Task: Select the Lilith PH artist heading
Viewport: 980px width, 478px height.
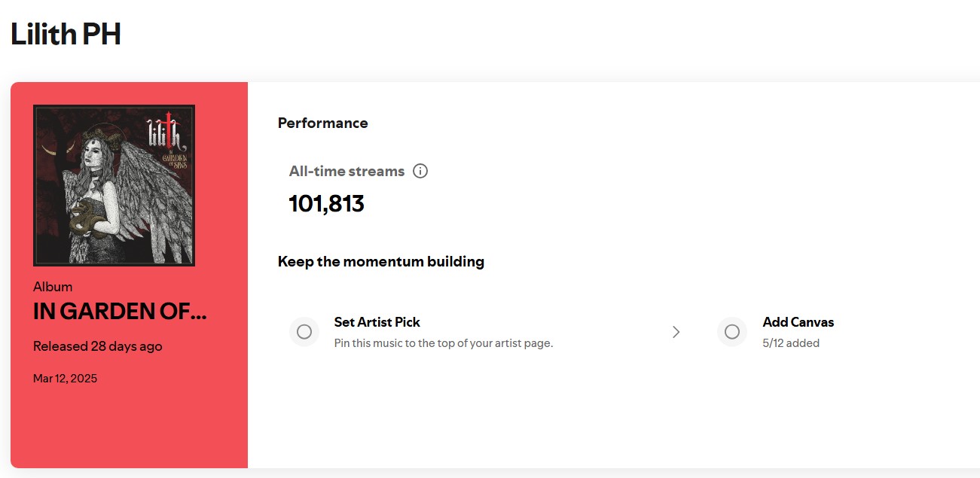Action: coord(66,34)
